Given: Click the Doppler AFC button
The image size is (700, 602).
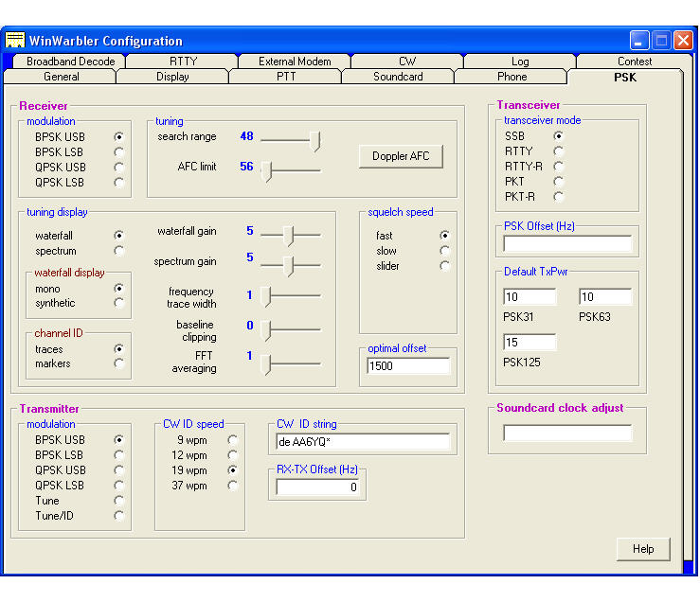Looking at the screenshot, I should tap(401, 156).
